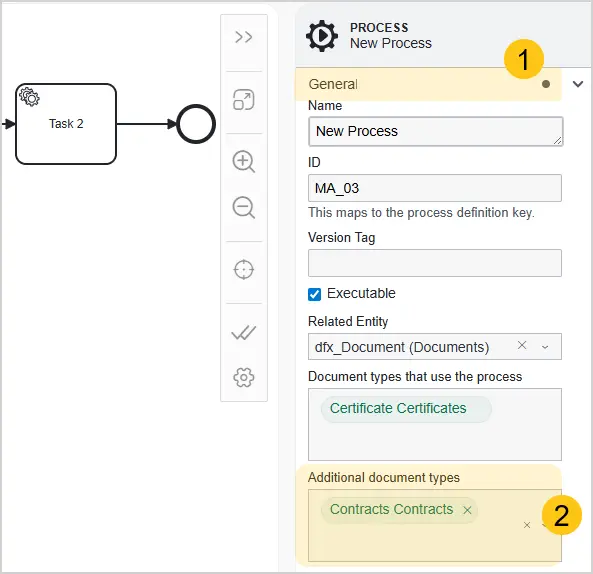The image size is (593, 574).
Task: Toggle the Executable checkbox
Action: point(314,294)
